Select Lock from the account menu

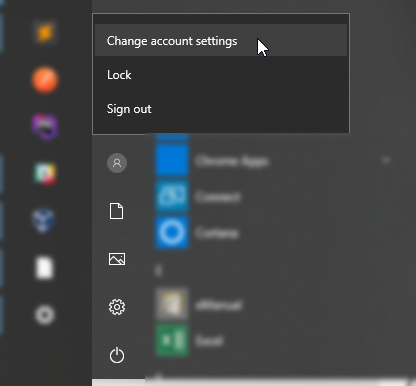tap(221, 75)
